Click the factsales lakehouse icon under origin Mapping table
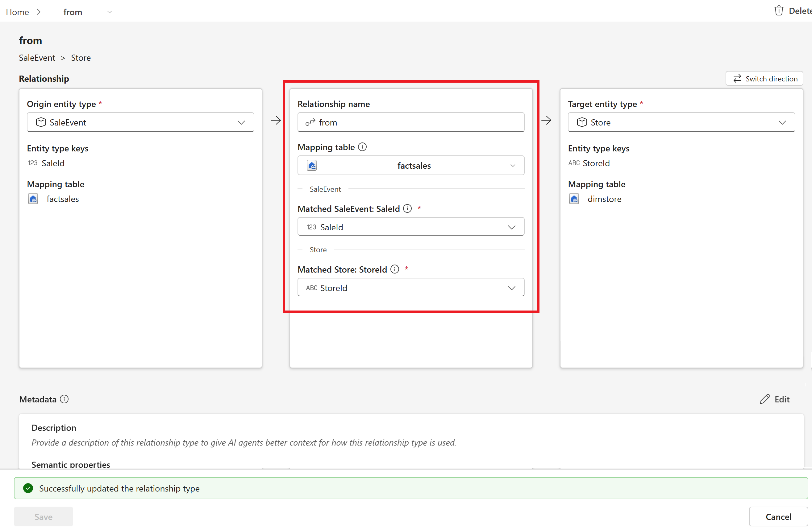 tap(33, 199)
